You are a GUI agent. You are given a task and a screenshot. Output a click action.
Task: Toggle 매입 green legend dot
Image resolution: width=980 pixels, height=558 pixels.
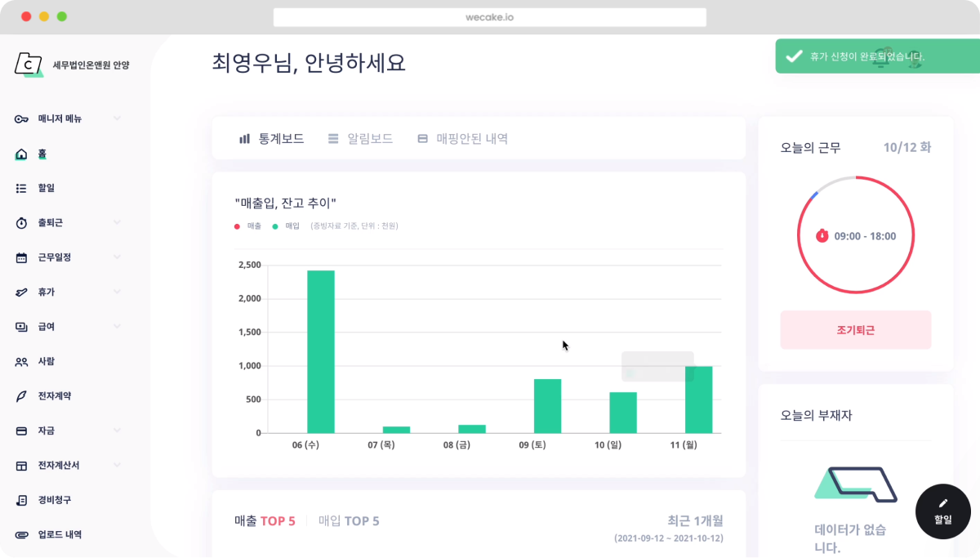(275, 226)
